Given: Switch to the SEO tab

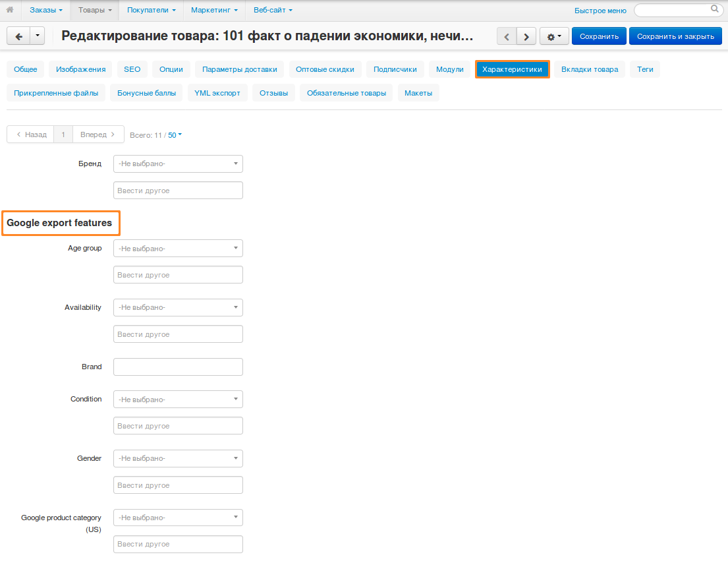Looking at the screenshot, I should [x=132, y=69].
